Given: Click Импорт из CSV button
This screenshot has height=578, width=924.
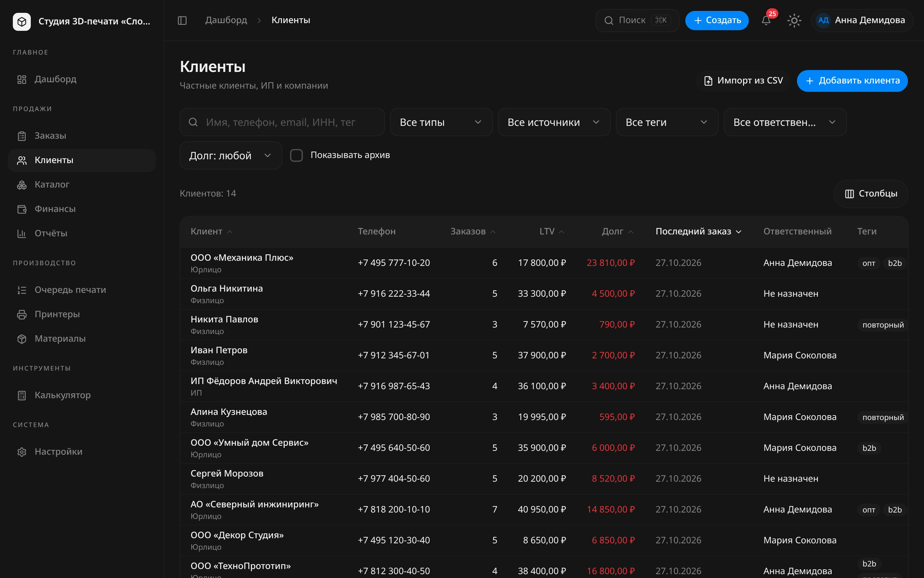Looking at the screenshot, I should (743, 81).
